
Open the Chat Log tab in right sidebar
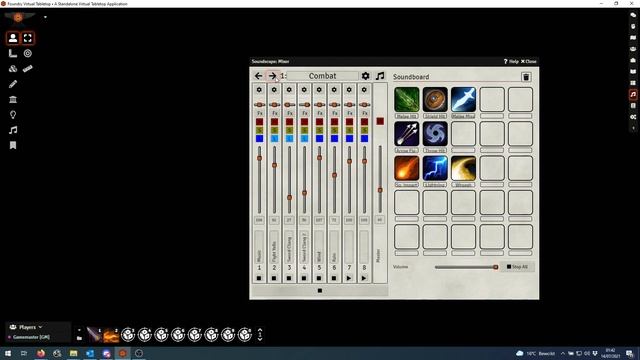(x=633, y=15)
